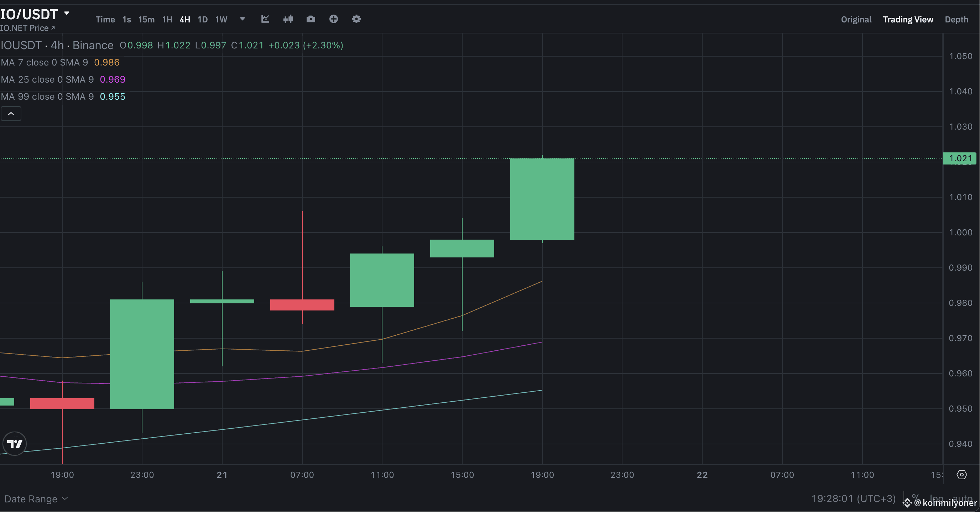980x512 pixels.
Task: Switch to the Depth tab
Action: (956, 19)
